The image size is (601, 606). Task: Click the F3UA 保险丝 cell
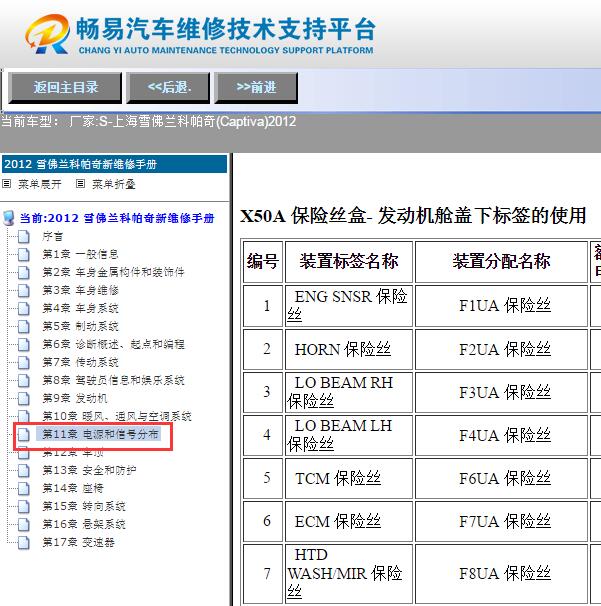[501, 392]
